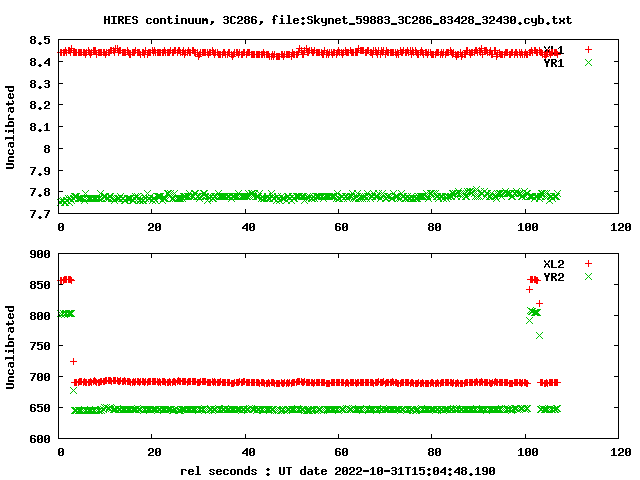Click the isolated green YR2 point near 678
This screenshot has width=640, height=480.
point(73,391)
